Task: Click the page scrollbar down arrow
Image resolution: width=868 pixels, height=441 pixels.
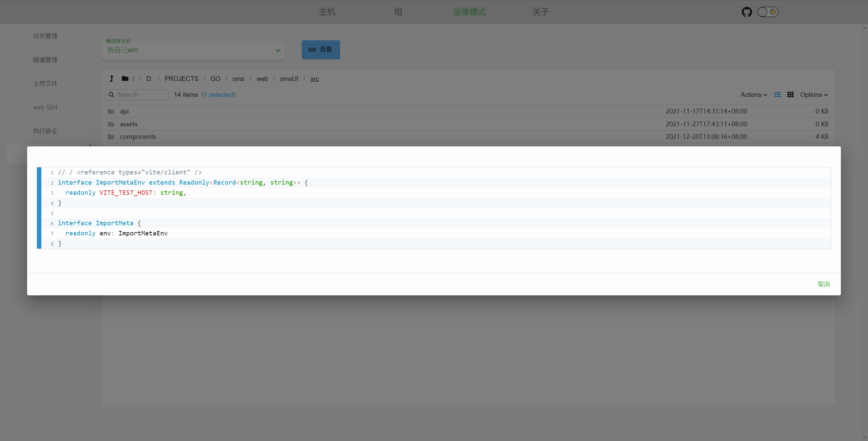Action: 864,438
